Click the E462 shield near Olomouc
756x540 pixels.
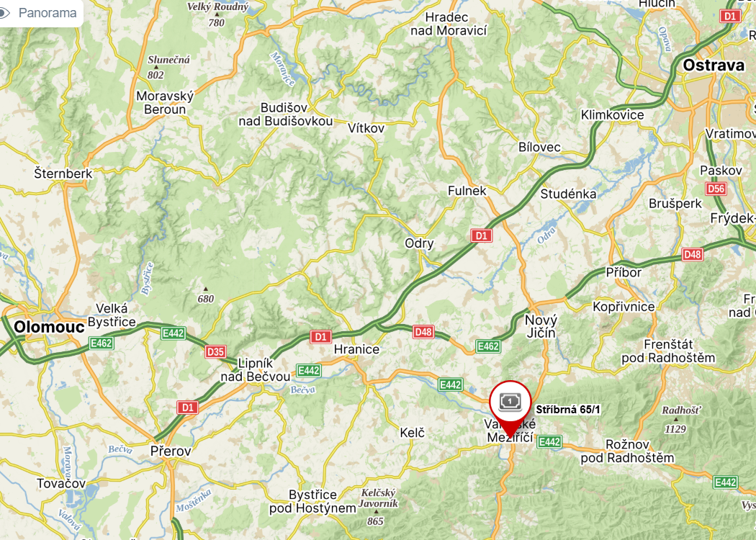102,343
